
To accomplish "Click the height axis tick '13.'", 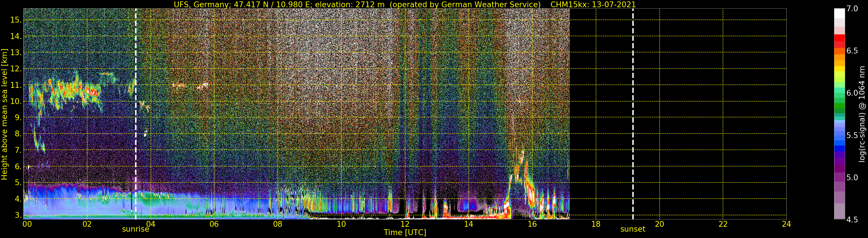I will tap(16, 53).
